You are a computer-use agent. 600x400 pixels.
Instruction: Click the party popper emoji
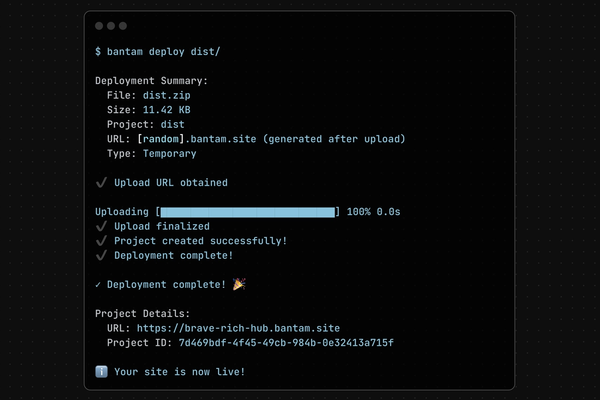click(x=239, y=284)
